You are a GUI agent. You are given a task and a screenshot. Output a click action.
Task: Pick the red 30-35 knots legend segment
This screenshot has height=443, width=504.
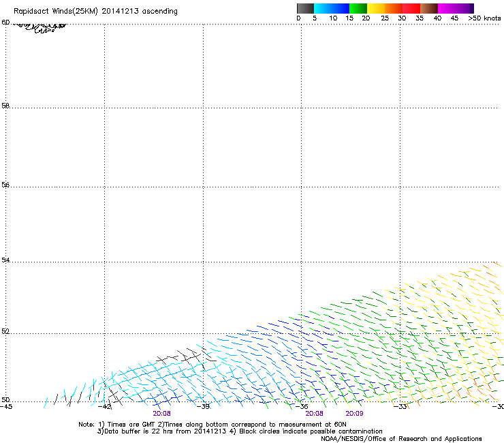411,8
